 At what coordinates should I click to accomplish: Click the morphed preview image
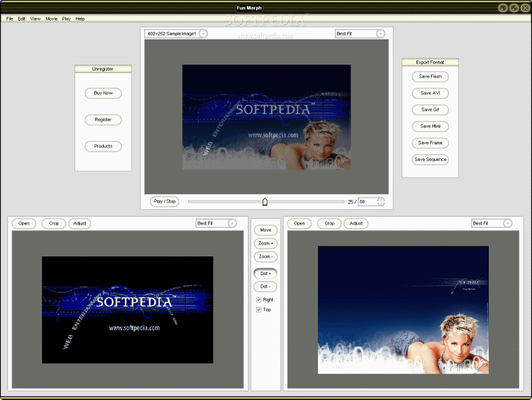point(267,118)
